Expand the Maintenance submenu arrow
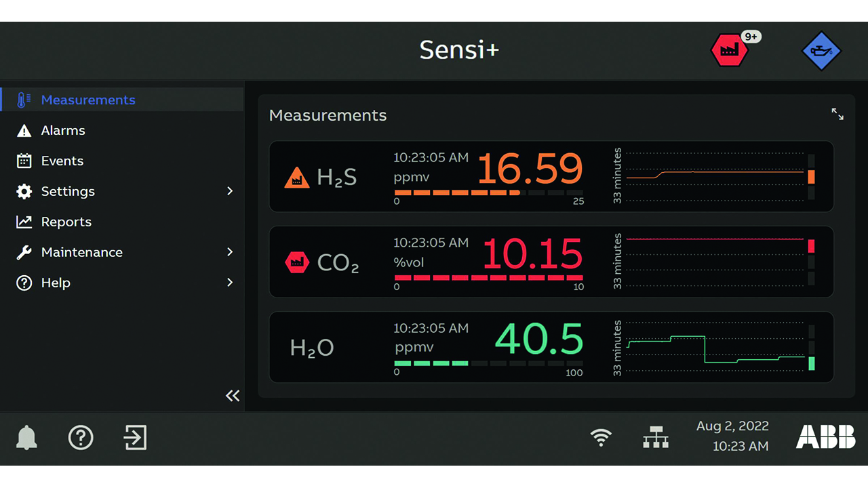This screenshot has width=868, height=488. pos(230,252)
